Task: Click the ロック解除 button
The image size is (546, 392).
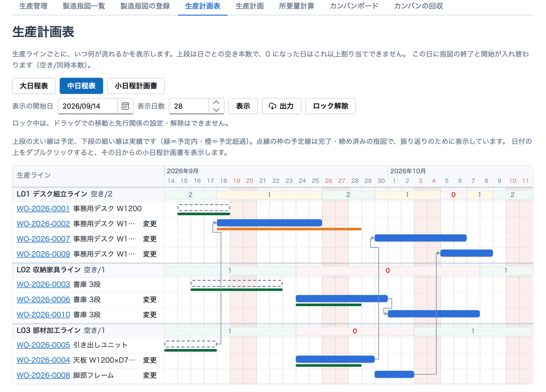Action: pos(330,106)
